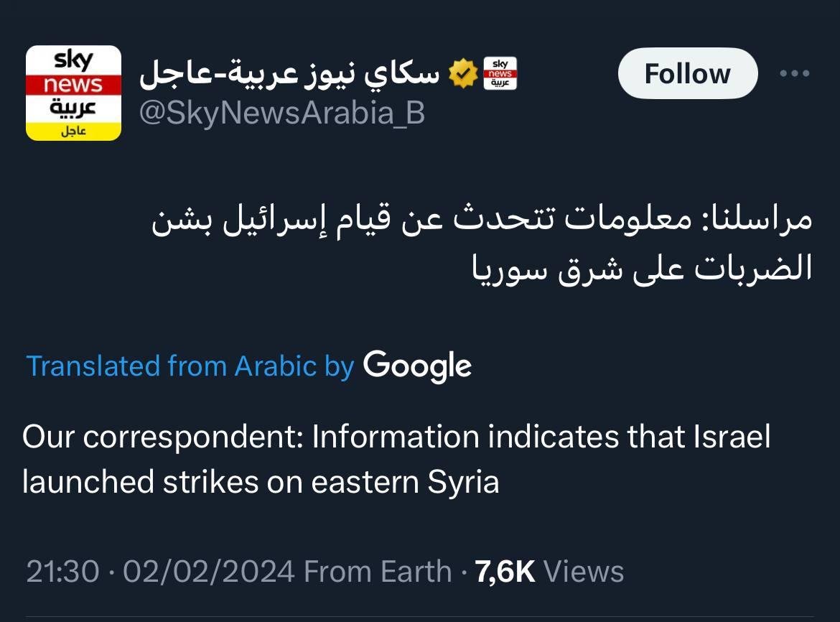
Task: Click the translated line starting "Our correspondent"
Action: click(396, 437)
